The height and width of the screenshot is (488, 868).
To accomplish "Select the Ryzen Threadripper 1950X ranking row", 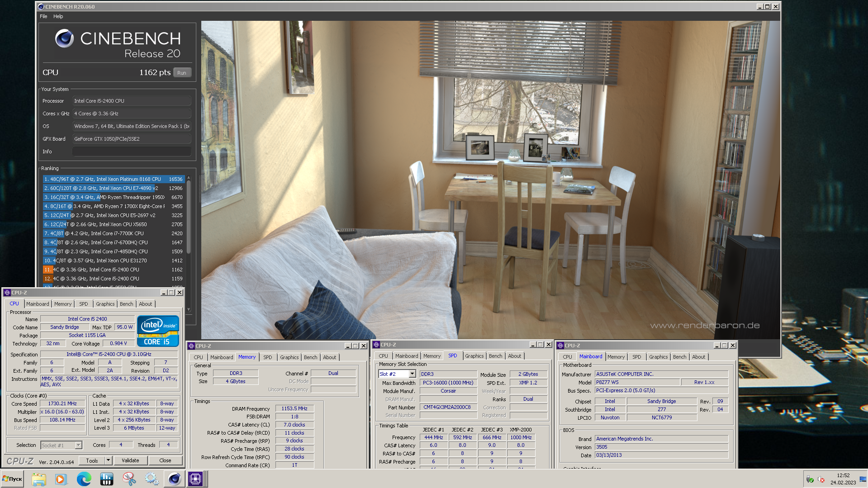I will (114, 197).
